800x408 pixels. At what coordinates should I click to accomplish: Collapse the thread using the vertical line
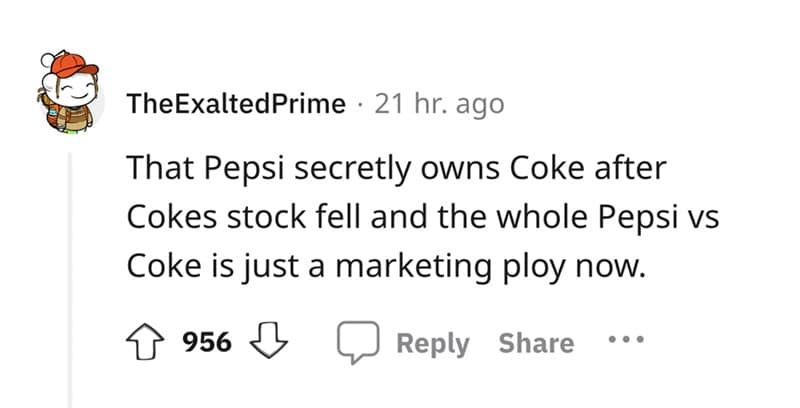click(x=69, y=280)
